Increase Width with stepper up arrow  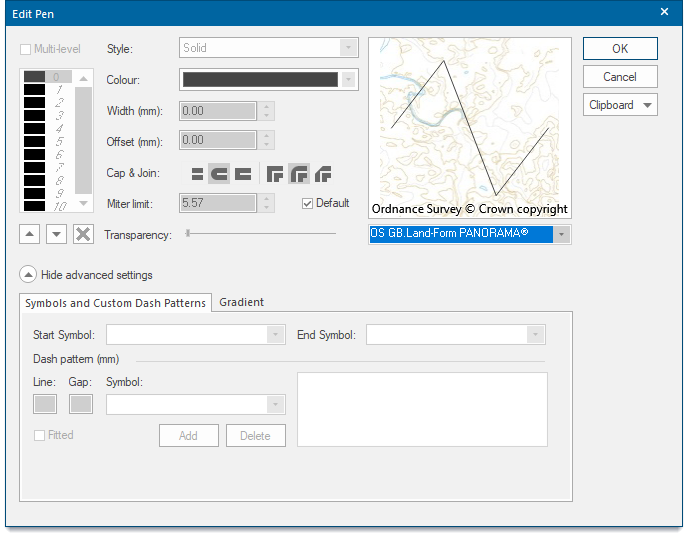click(266, 106)
